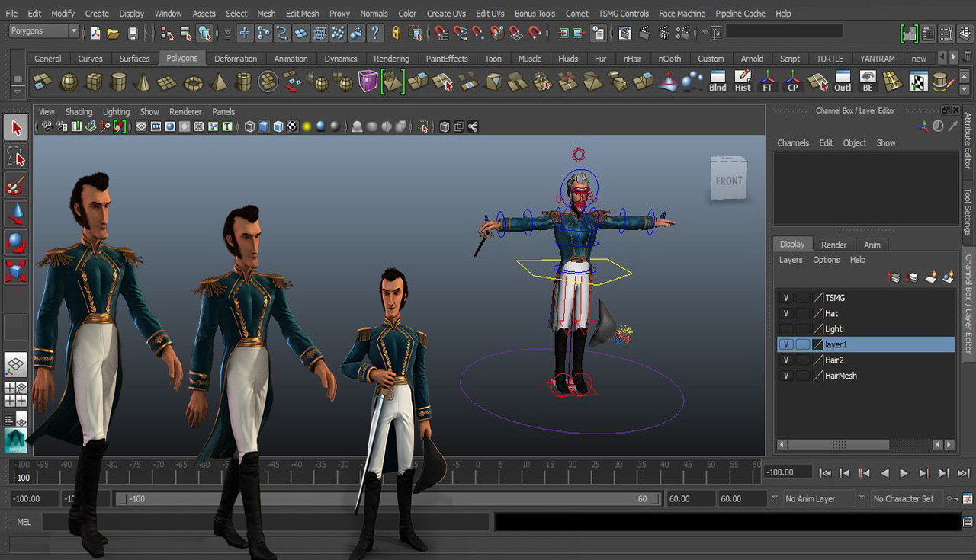Switch to the Rendering shelf tab
This screenshot has width=976, height=560.
coord(391,59)
